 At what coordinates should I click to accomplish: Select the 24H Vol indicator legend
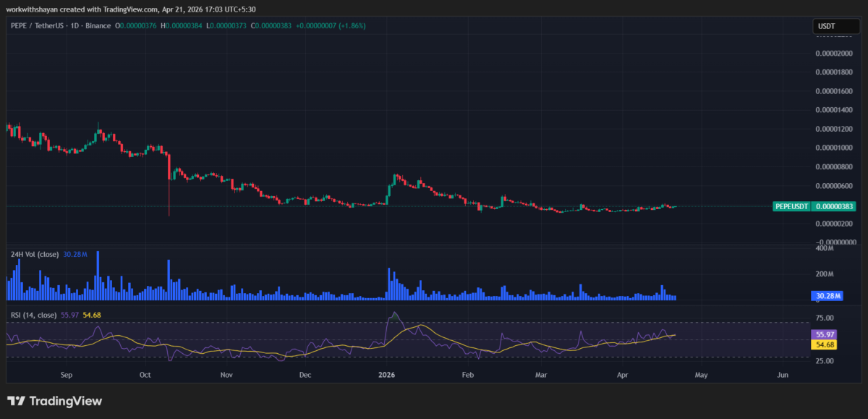click(35, 254)
